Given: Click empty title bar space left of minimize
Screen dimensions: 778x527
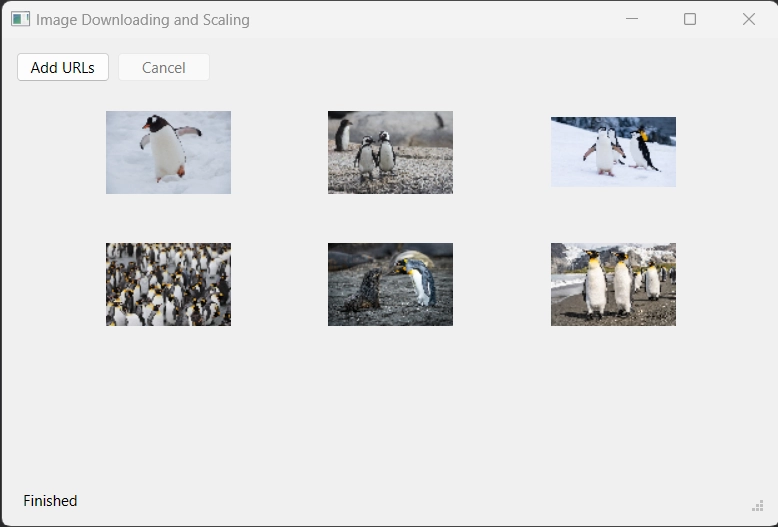Looking at the screenshot, I should tap(450, 19).
